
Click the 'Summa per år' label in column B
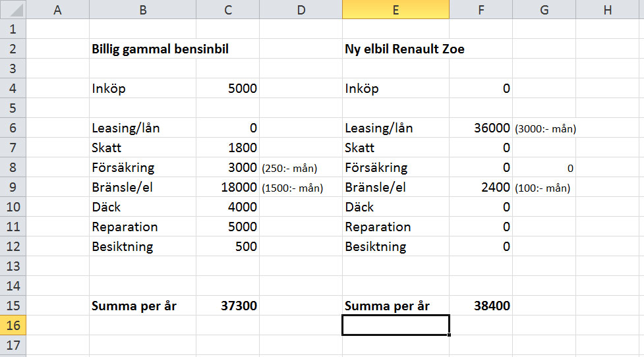[x=134, y=306]
